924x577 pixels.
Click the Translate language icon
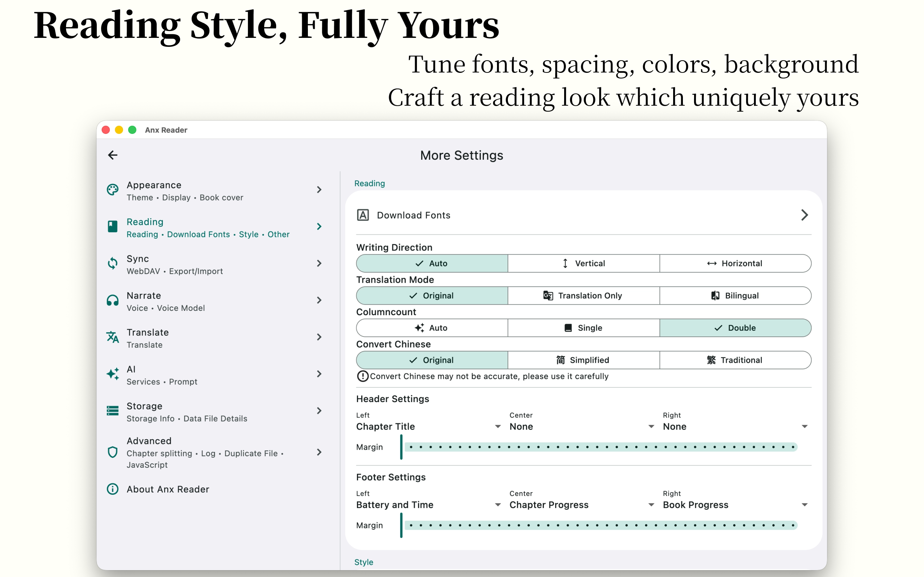point(113,337)
